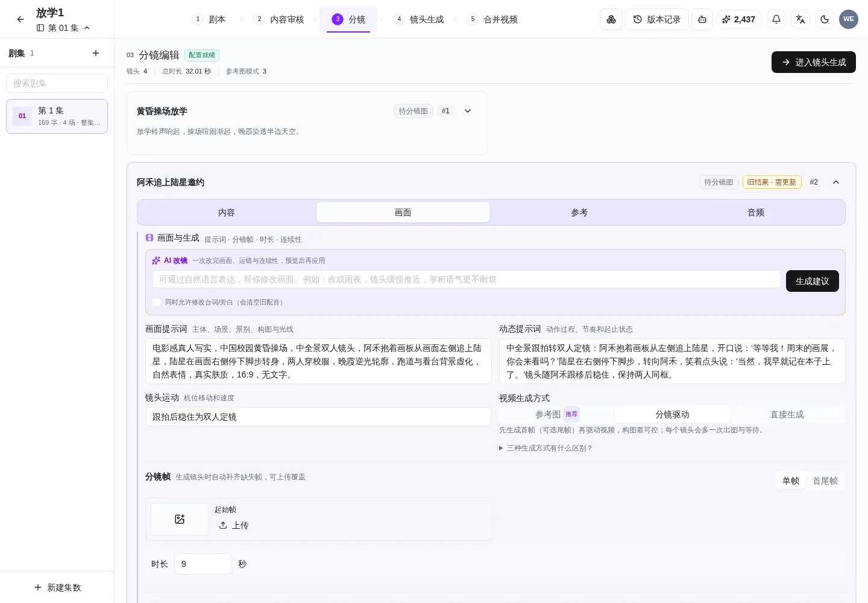868x603 pixels.
Task: Go to step 2 内容审核
Action: tap(279, 19)
